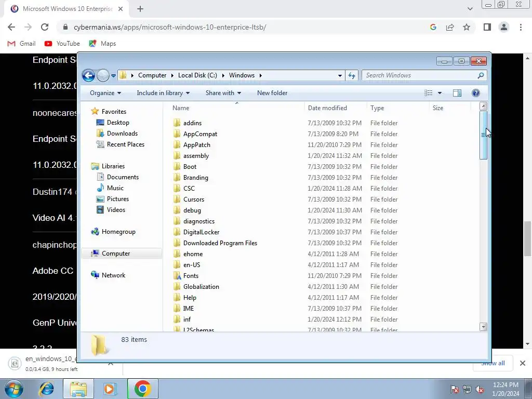
Task: Open the Videos library
Action: [x=116, y=210]
